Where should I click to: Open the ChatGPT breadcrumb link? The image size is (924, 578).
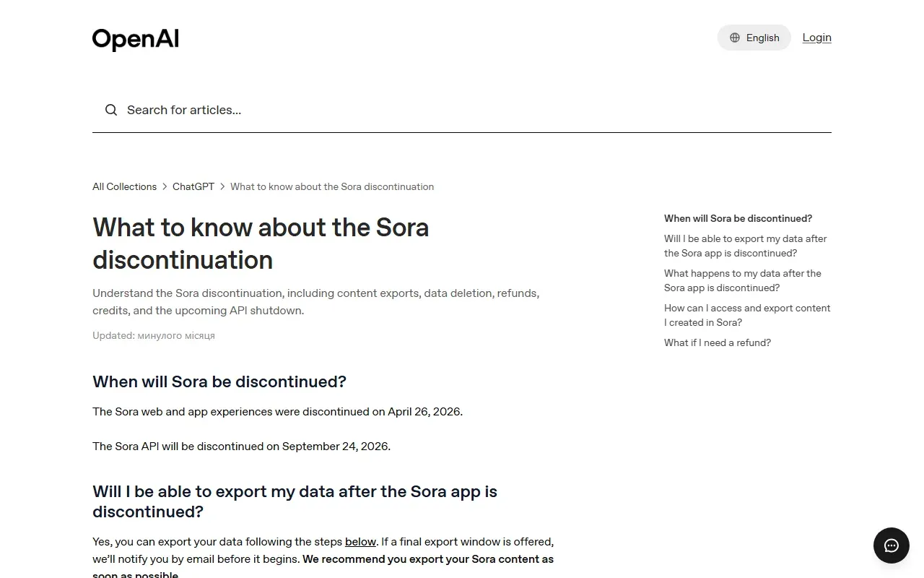coord(193,186)
